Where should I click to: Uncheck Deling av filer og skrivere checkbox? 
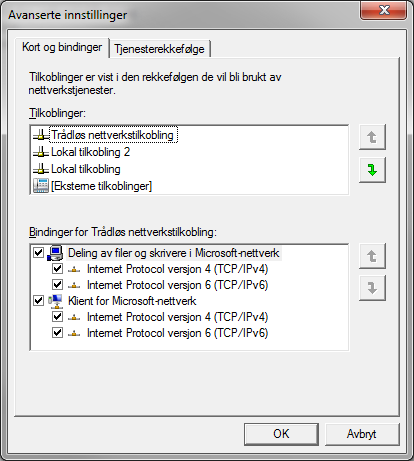[x=38, y=252]
